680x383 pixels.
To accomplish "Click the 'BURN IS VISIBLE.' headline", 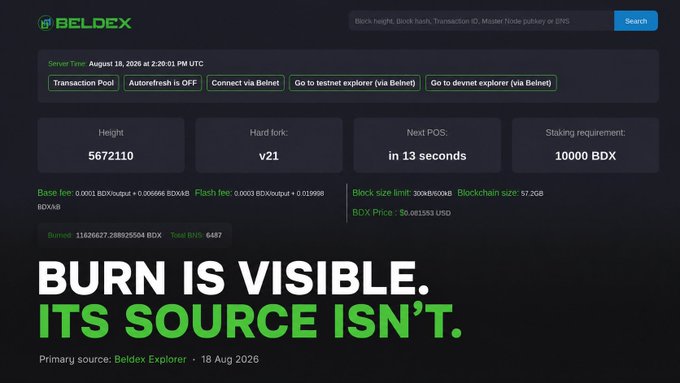I will pyautogui.click(x=233, y=278).
